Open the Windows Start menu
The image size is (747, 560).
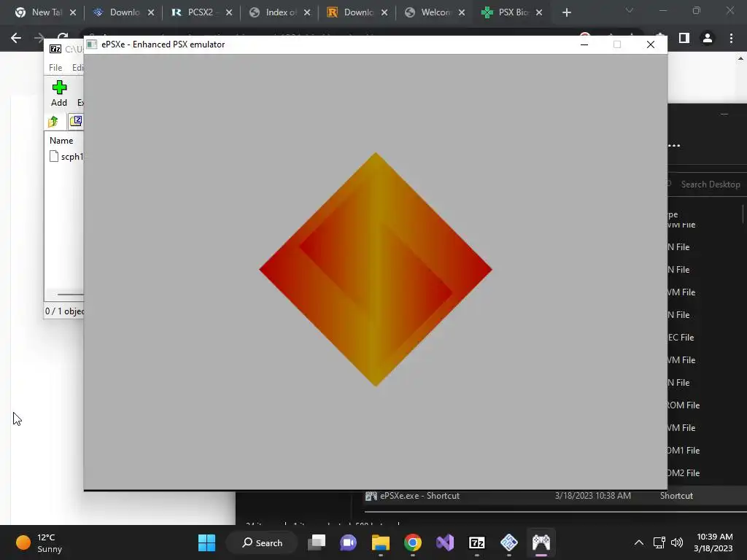206,542
